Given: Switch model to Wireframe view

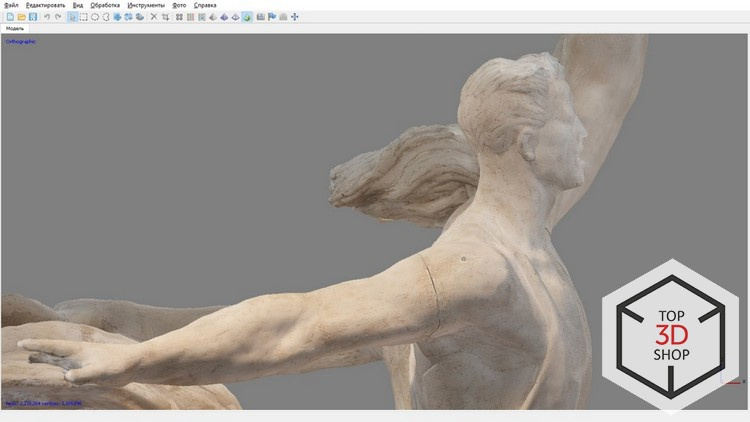Looking at the screenshot, I should click(235, 17).
